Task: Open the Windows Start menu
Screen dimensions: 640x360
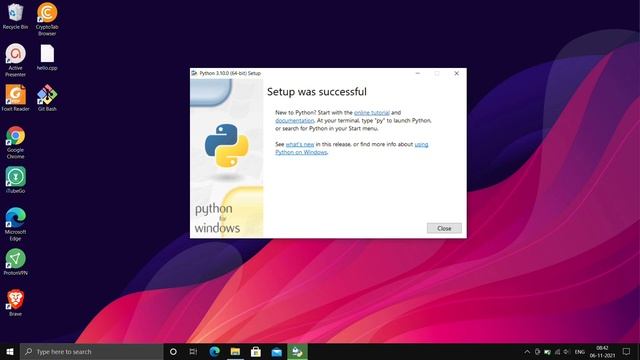Action: pos(10,351)
